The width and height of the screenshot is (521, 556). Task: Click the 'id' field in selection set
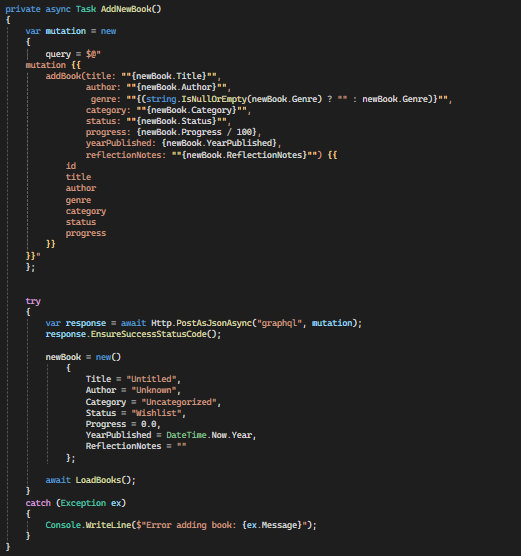pyautogui.click(x=71, y=166)
